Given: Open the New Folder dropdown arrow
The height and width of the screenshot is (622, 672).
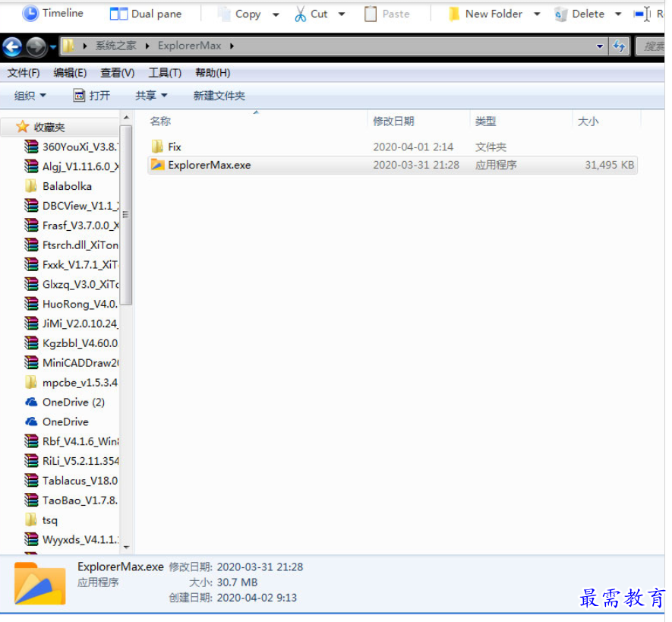Looking at the screenshot, I should (537, 14).
